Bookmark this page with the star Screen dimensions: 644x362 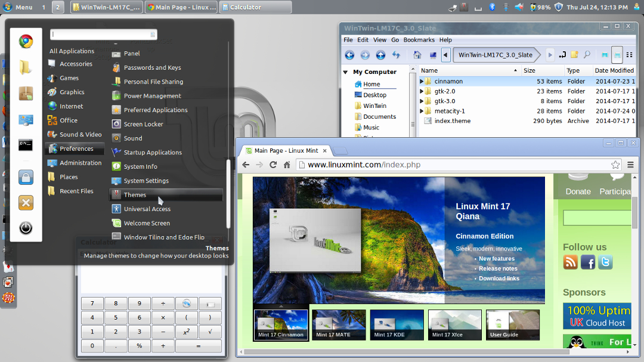[x=615, y=165]
